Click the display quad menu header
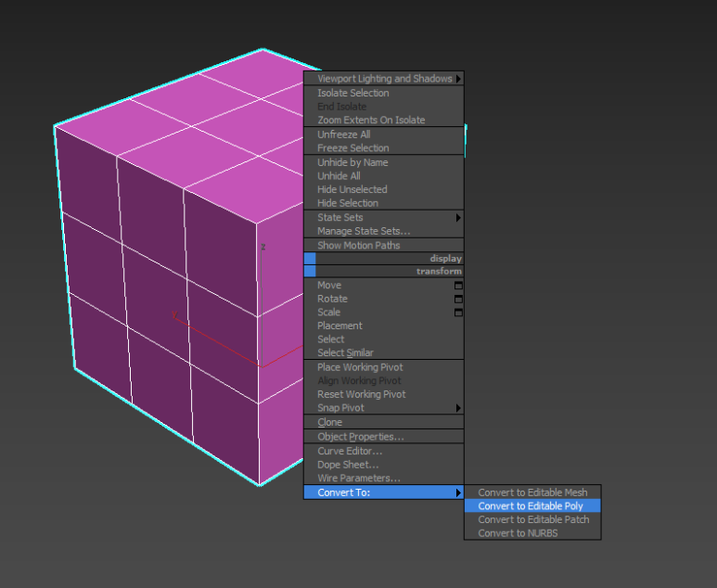 [384, 259]
